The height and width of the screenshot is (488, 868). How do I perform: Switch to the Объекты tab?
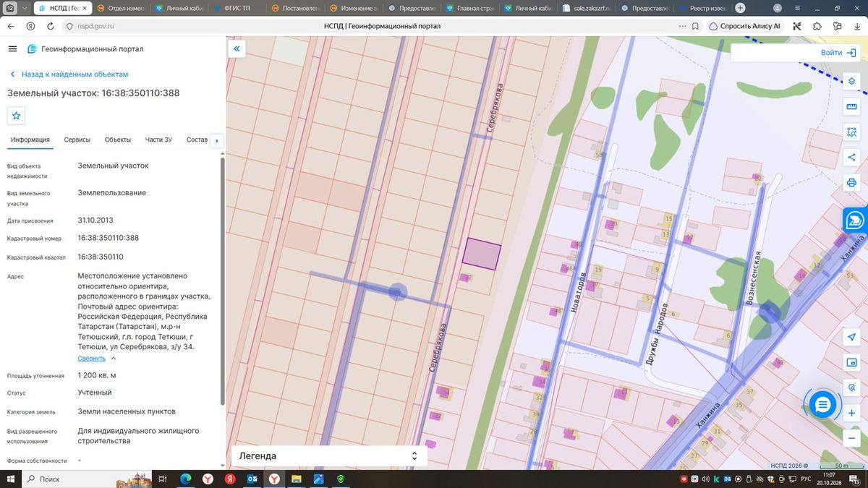tap(118, 140)
